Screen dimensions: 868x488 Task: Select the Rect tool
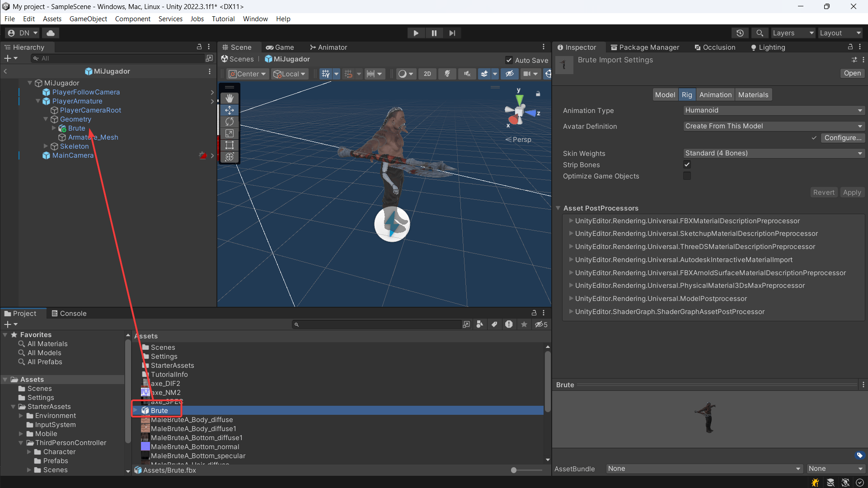tap(230, 145)
